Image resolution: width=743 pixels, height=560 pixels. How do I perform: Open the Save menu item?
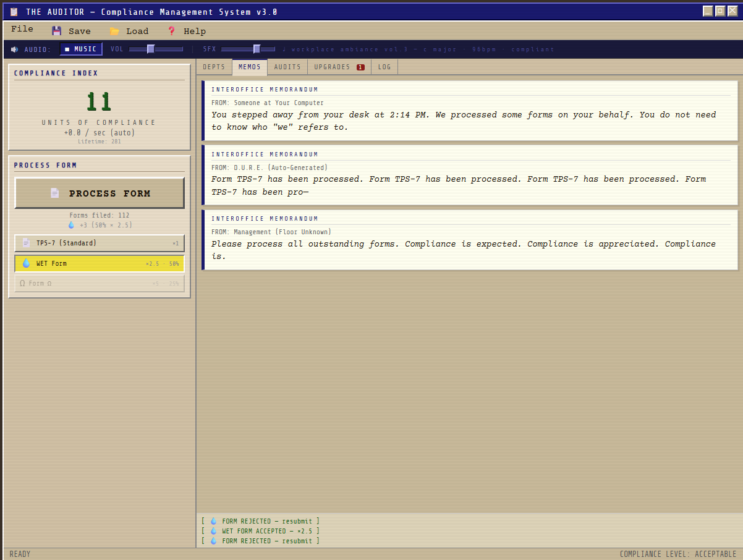[x=71, y=31]
